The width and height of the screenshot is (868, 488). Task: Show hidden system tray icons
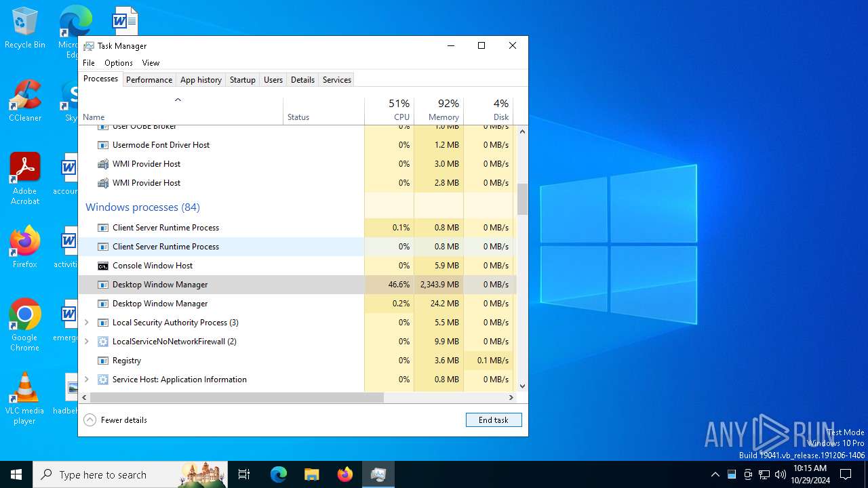coord(715,474)
